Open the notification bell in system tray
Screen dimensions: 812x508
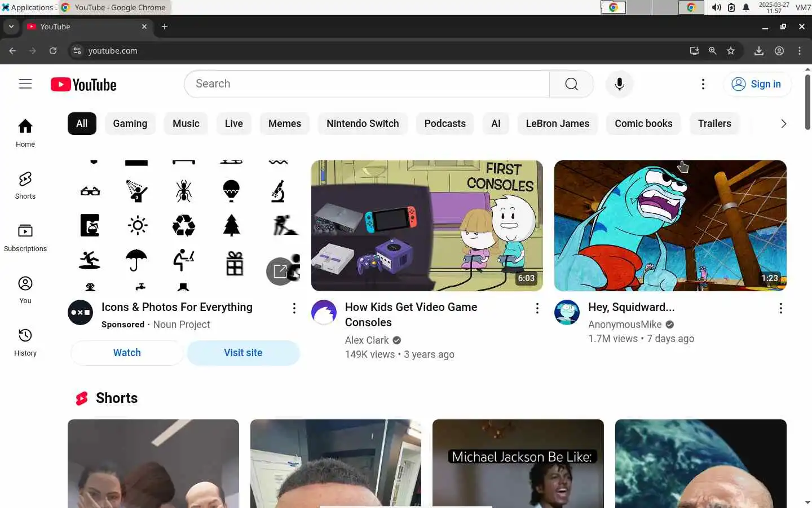(746, 7)
